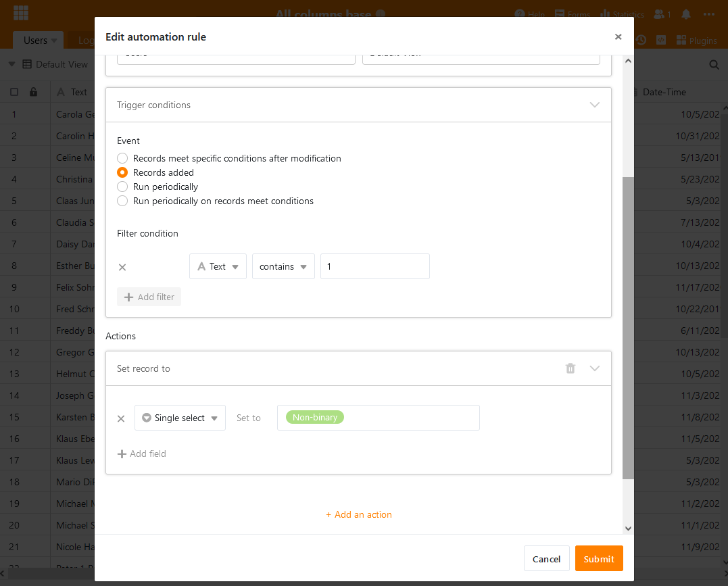Open the contains operator dropdown

[283, 266]
